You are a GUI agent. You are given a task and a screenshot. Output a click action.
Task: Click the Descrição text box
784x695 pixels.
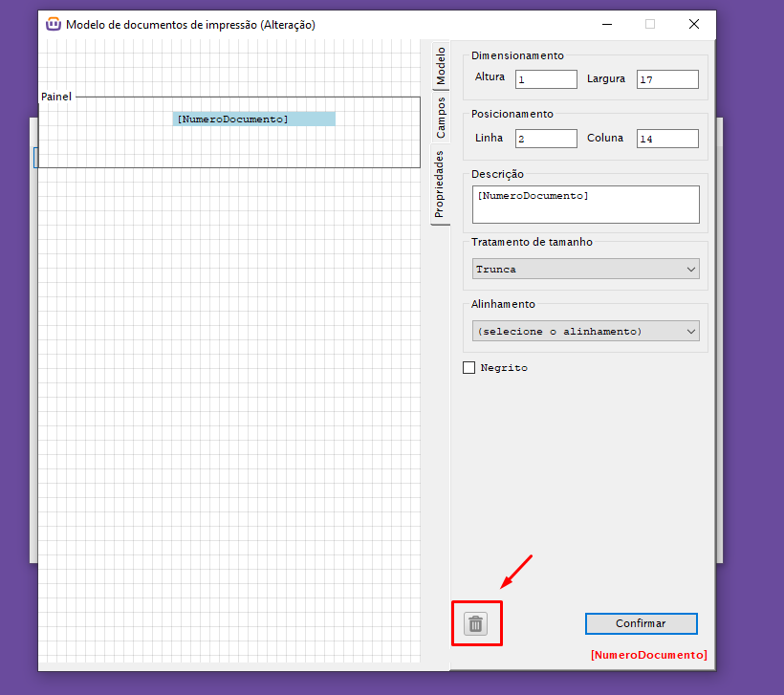585,205
